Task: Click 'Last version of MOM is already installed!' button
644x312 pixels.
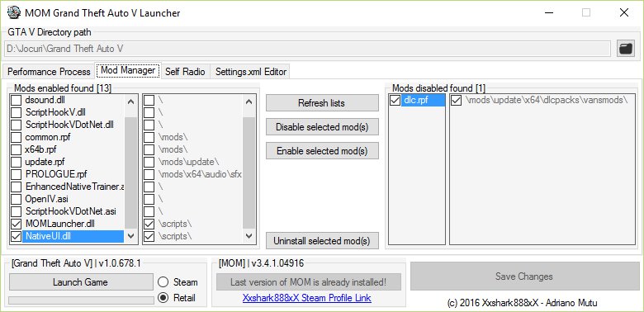Action: tap(308, 282)
